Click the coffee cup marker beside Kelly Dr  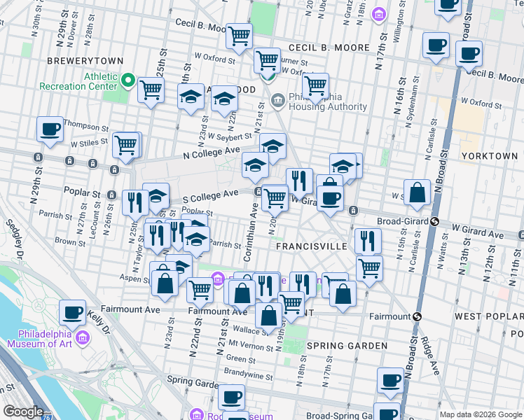73,313
